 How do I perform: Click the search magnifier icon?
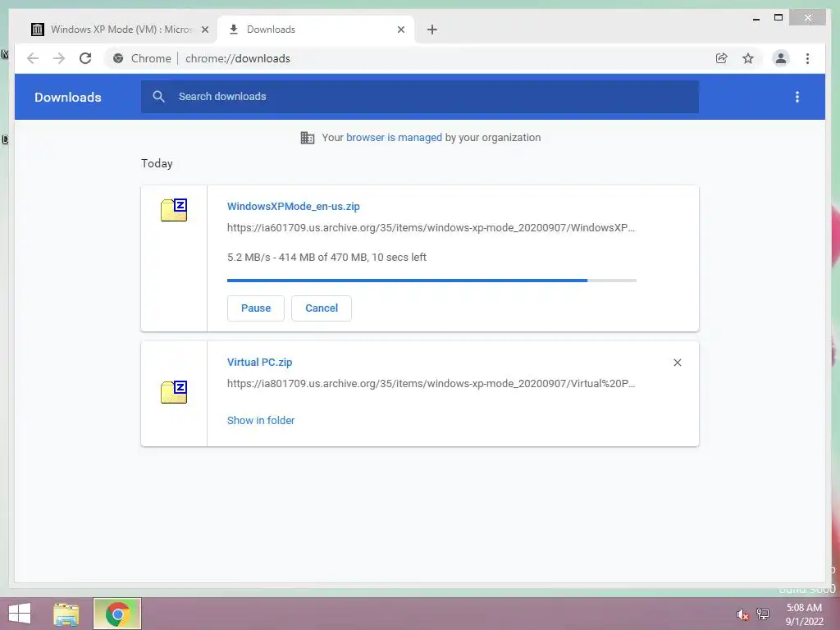point(158,97)
